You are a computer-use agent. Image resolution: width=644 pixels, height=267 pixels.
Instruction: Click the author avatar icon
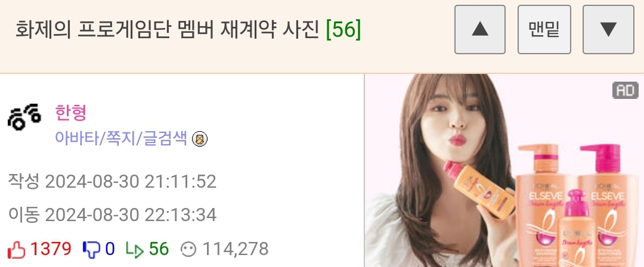(x=24, y=117)
